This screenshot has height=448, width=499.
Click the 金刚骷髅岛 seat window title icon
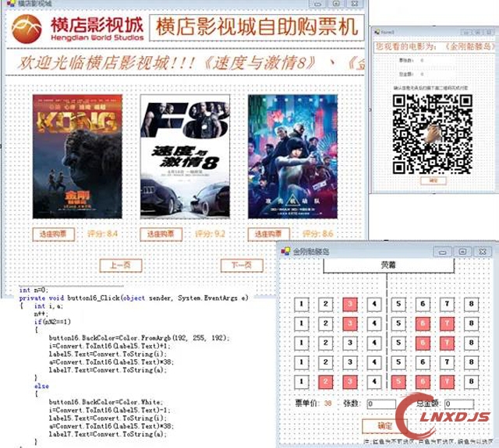click(285, 252)
